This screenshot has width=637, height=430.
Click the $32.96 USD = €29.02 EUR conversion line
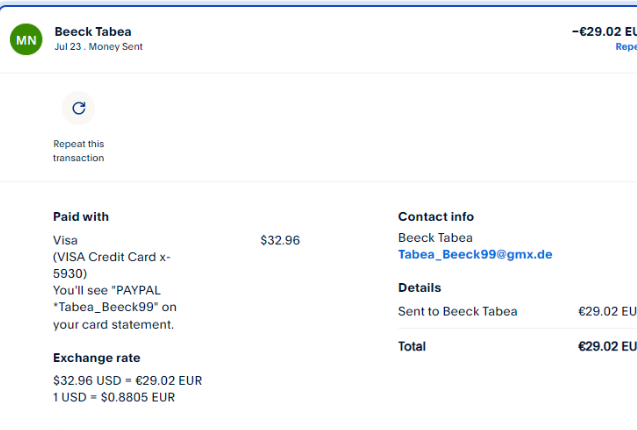click(127, 381)
